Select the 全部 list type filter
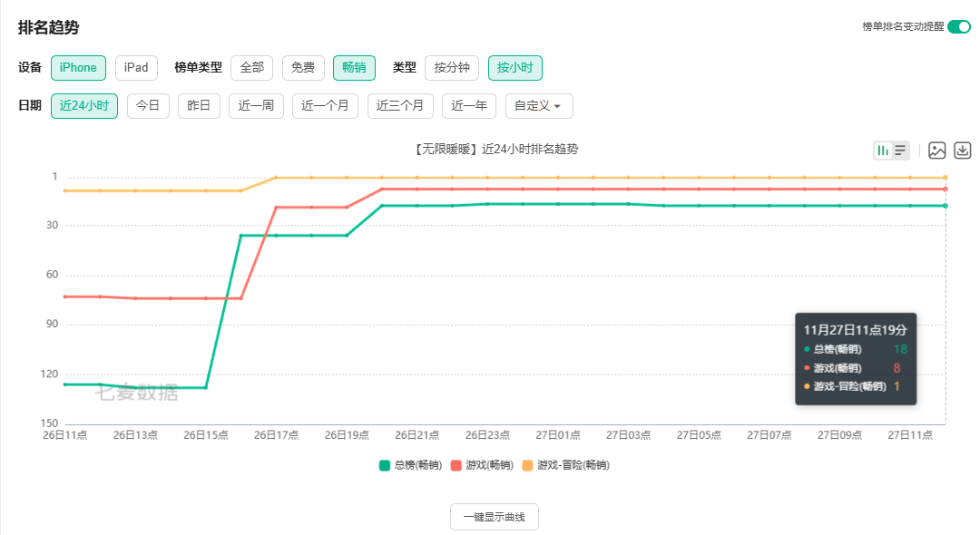The width and height of the screenshot is (980, 535). click(251, 67)
